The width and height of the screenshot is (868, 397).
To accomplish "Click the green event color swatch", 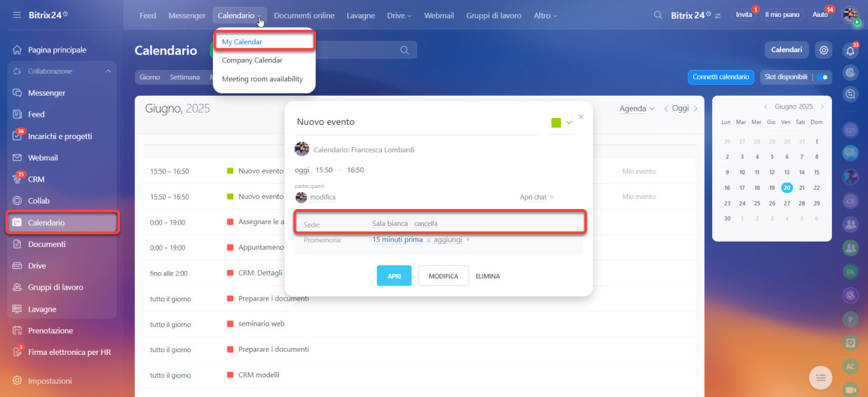I will [556, 123].
